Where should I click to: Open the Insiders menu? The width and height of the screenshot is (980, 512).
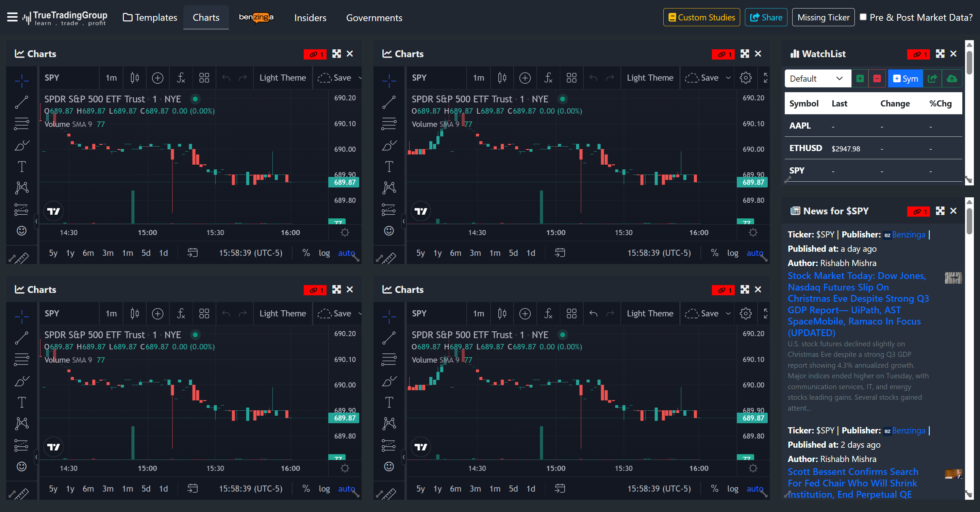coord(310,17)
